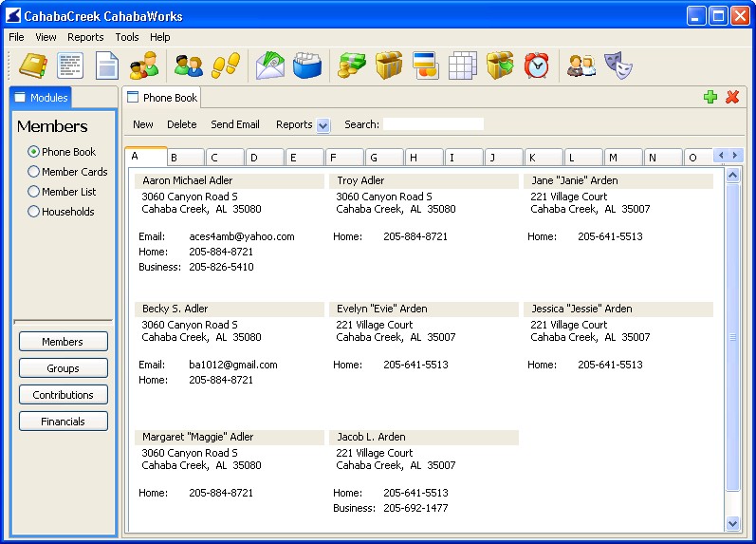
Task: Click the footprints toolbar icon
Action: click(226, 66)
